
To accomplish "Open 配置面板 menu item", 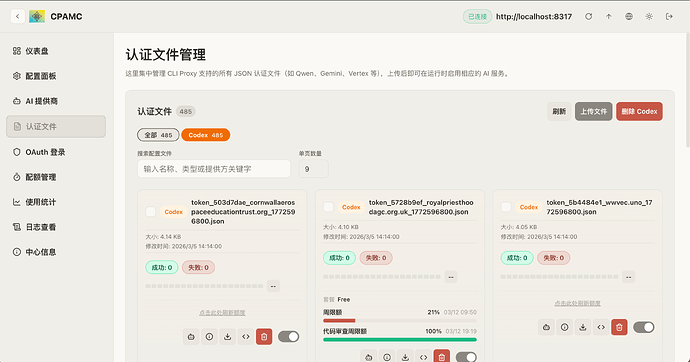I will click(x=56, y=76).
